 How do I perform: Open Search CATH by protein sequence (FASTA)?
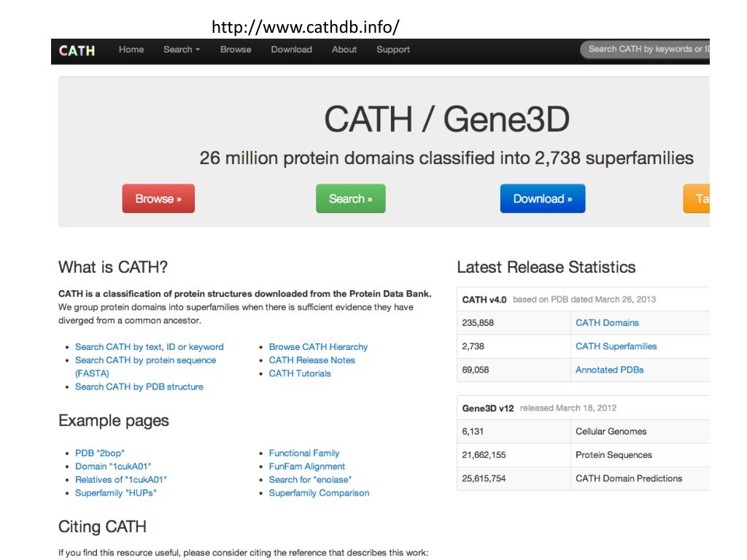(145, 367)
